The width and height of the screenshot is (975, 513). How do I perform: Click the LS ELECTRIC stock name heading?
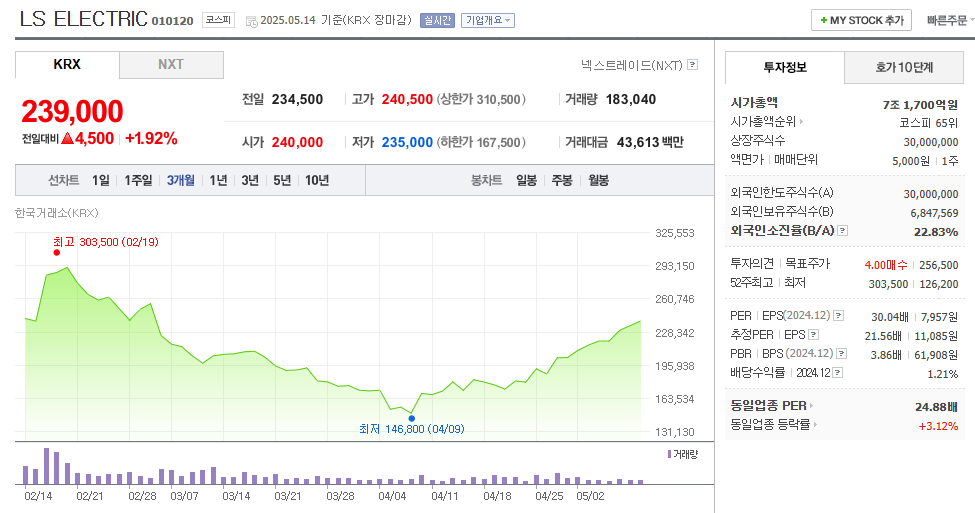point(83,19)
